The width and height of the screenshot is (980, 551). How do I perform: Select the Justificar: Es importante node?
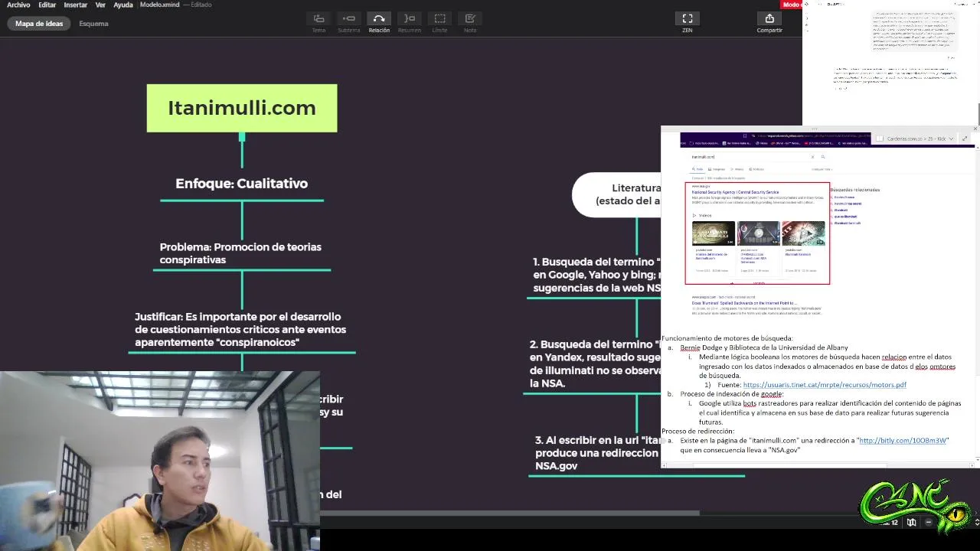pos(240,329)
